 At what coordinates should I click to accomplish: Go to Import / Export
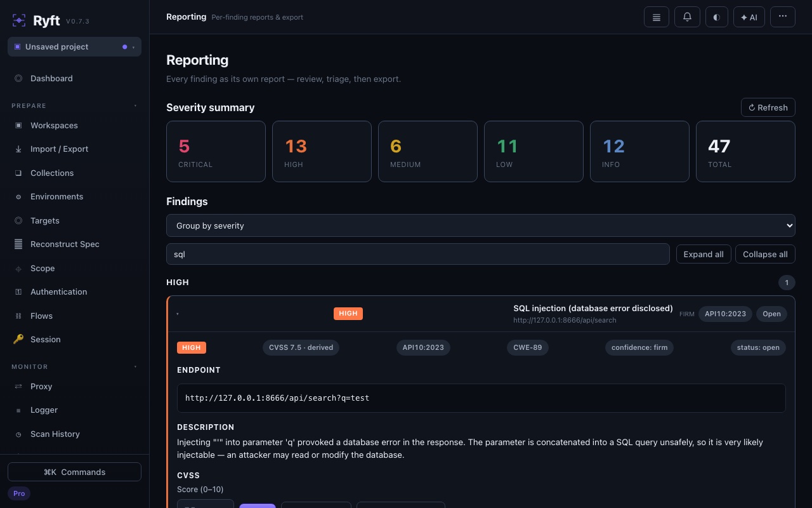coord(74,149)
